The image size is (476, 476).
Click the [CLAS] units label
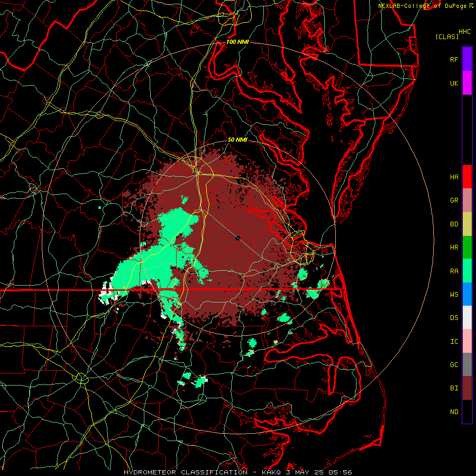(447, 37)
